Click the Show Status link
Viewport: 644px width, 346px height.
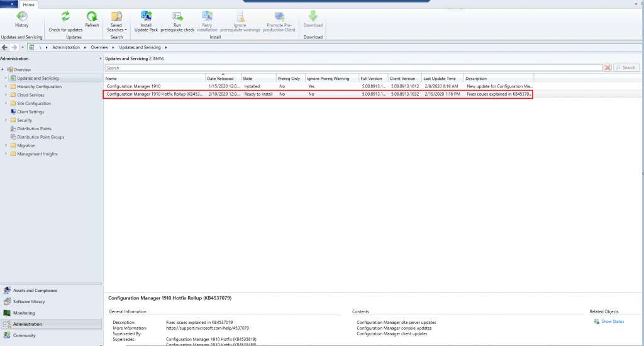click(613, 321)
